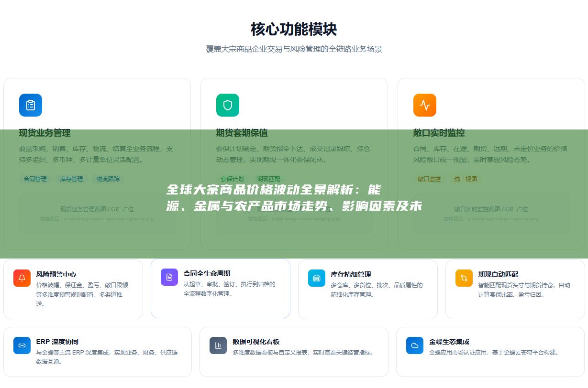Click the description starting 合同、库存、在途

[x=490, y=154]
